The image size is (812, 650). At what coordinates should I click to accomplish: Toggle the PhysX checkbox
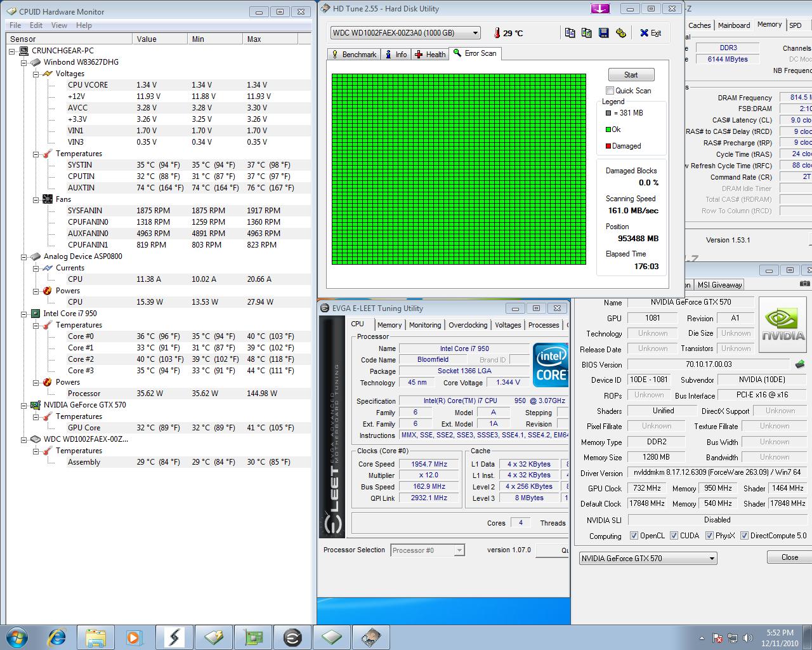(709, 536)
